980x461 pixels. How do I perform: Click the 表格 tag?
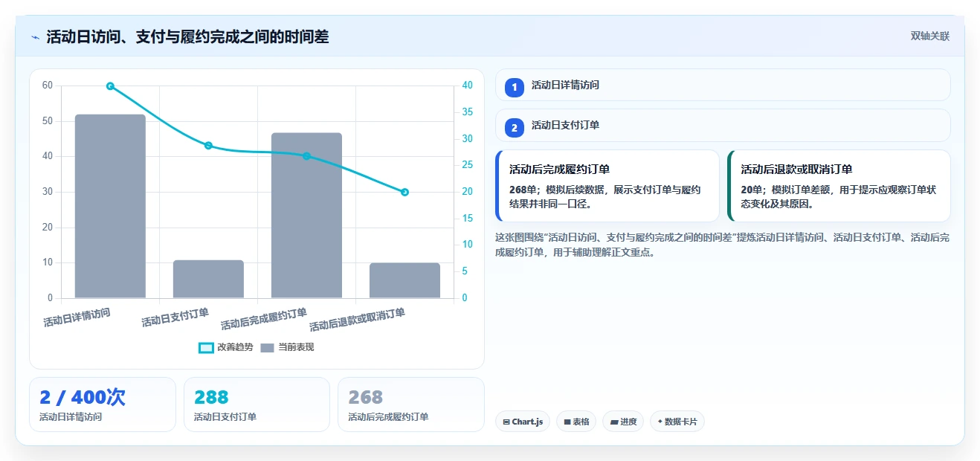[x=576, y=422]
